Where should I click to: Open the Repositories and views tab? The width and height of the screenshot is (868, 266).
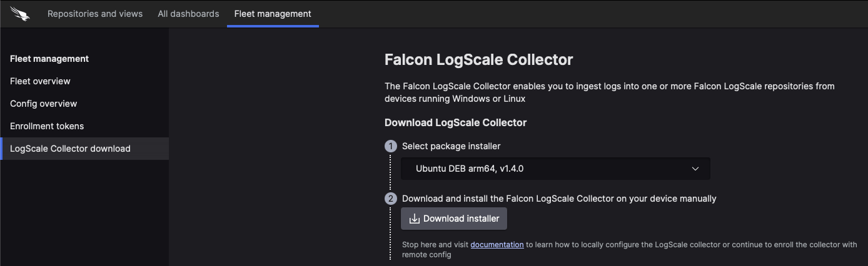95,13
